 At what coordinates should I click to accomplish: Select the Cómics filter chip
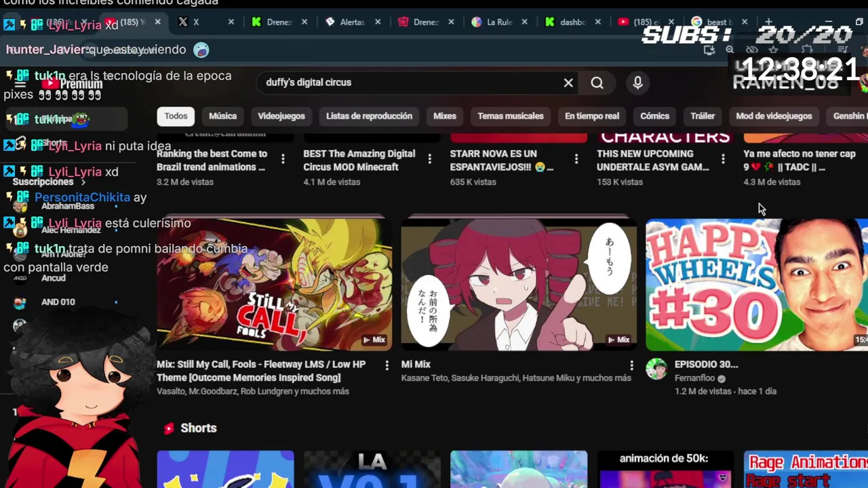(654, 116)
